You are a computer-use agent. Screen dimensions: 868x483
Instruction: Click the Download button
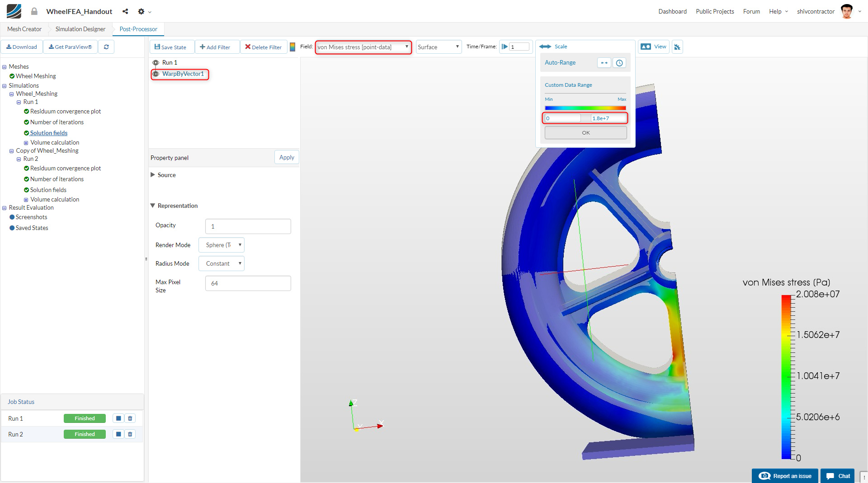[x=22, y=47]
